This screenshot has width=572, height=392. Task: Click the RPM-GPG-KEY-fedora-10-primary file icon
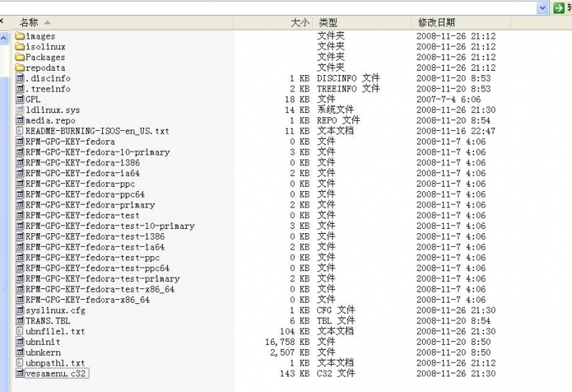click(20, 152)
